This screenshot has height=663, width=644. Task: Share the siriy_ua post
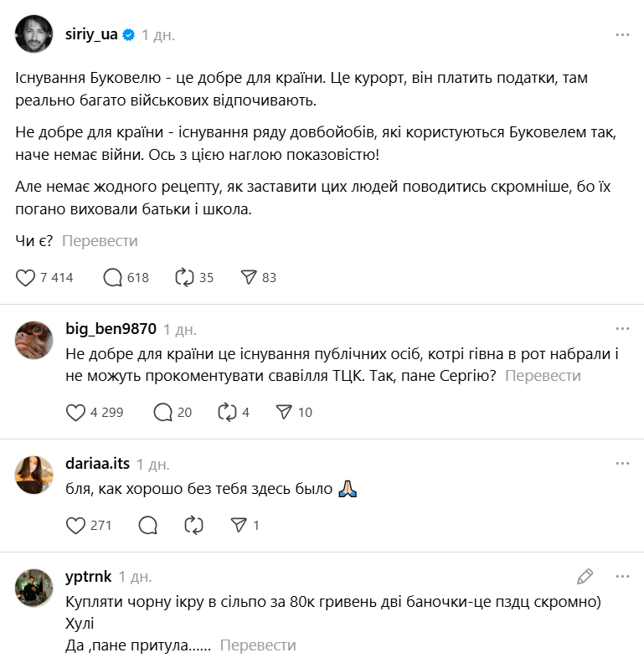248,277
